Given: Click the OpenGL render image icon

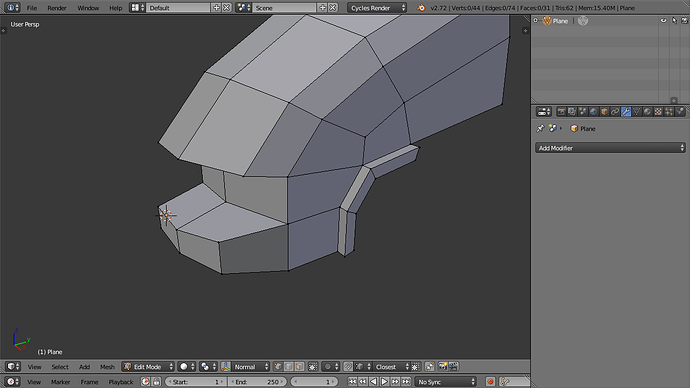Looking at the screenshot, I should click(443, 366).
